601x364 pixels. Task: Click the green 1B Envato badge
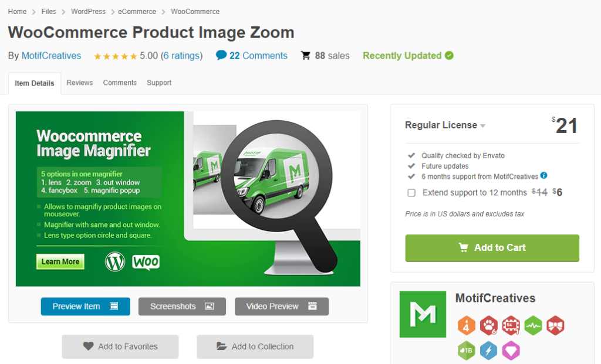466,350
